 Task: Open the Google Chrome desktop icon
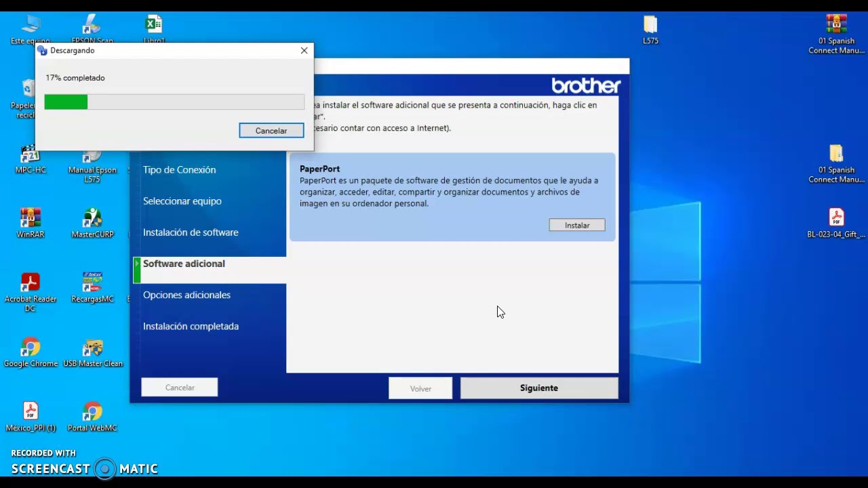(31, 352)
